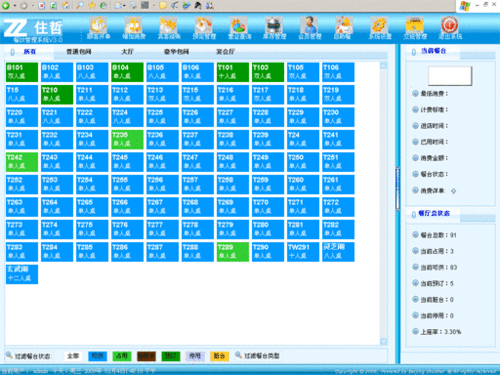Click the Mail envelope icon in browser toolbar
This screenshot has width=500, height=375.
click(118, 6)
